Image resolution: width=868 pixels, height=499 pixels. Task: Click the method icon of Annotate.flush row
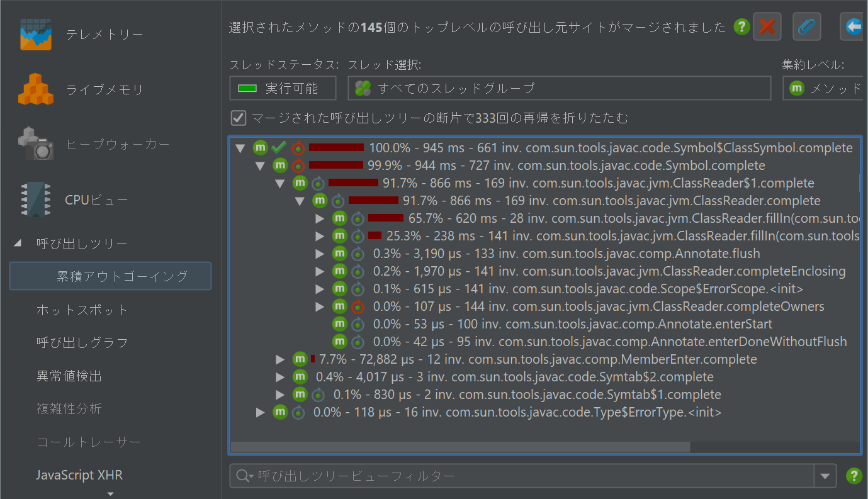coord(340,254)
